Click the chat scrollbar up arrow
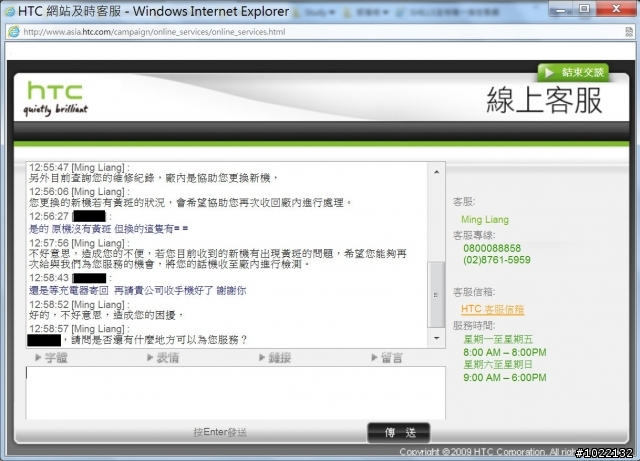The image size is (640, 461). coord(436,172)
